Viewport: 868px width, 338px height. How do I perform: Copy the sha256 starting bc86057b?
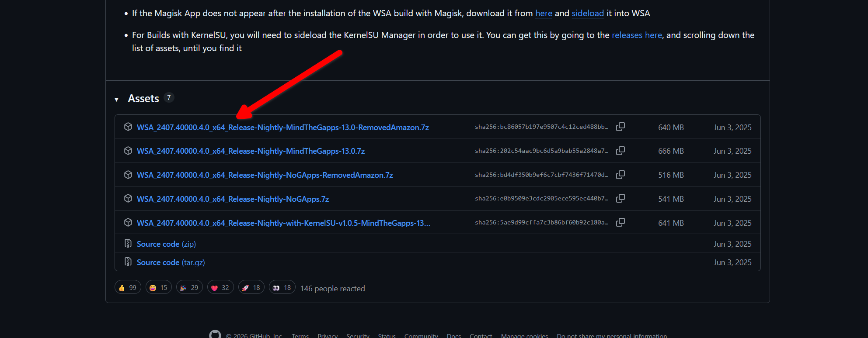click(620, 127)
